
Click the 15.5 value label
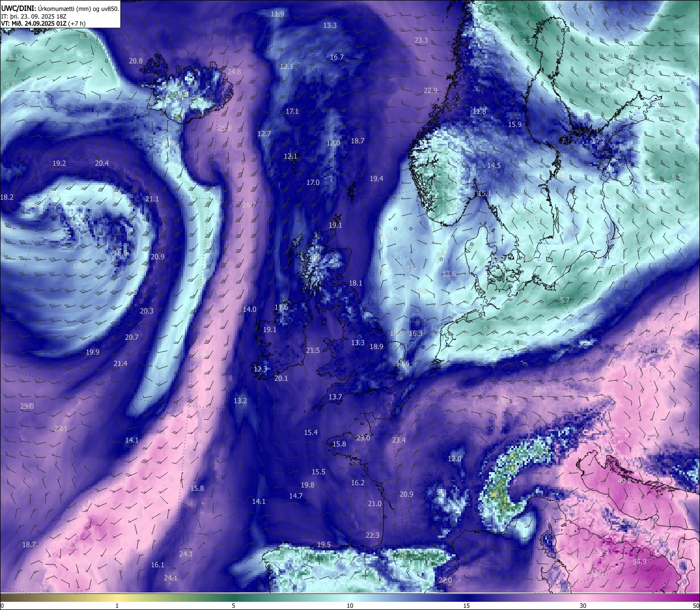(318, 472)
